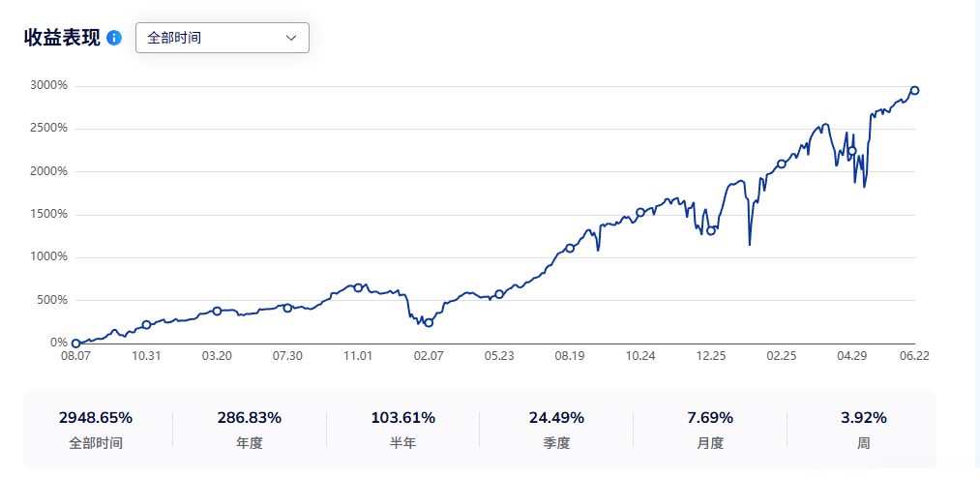This screenshot has width=980, height=478.
Task: Choose the 半年 103.61% stat
Action: (x=403, y=430)
